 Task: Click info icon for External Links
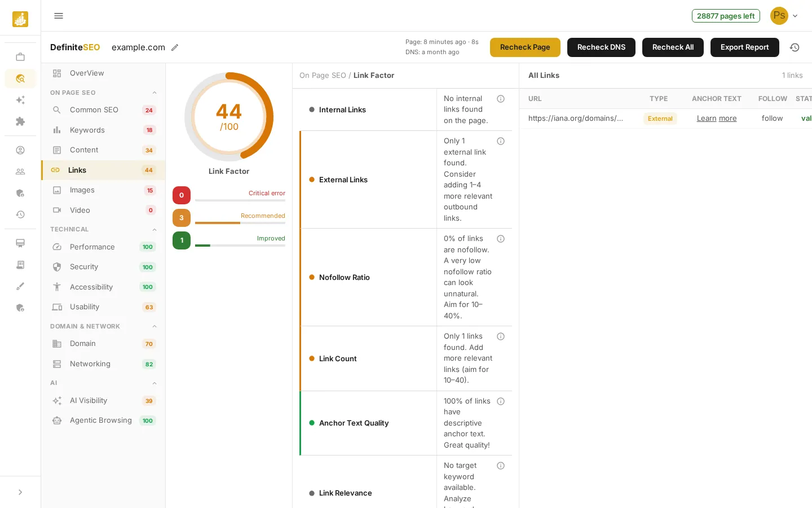click(x=501, y=141)
